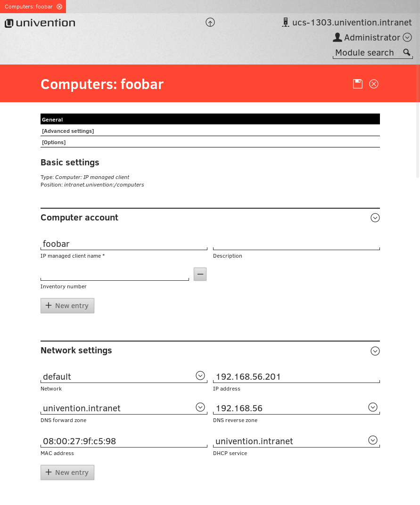Switch to the Options tab

coord(54,142)
